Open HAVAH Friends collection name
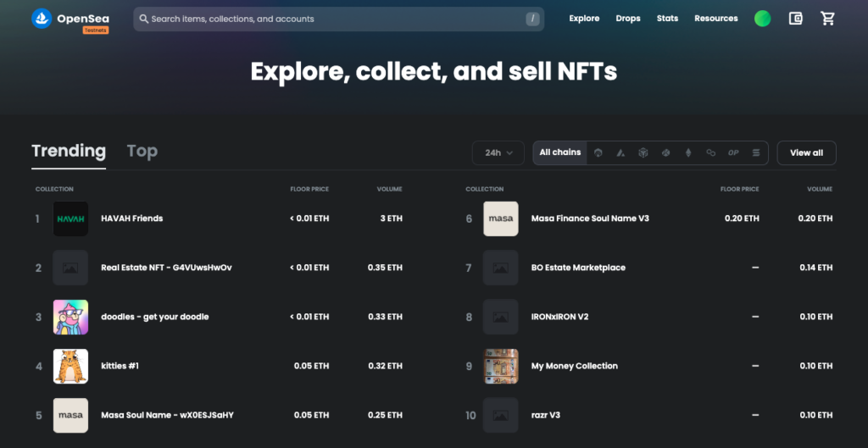This screenshot has height=448, width=868. point(131,218)
